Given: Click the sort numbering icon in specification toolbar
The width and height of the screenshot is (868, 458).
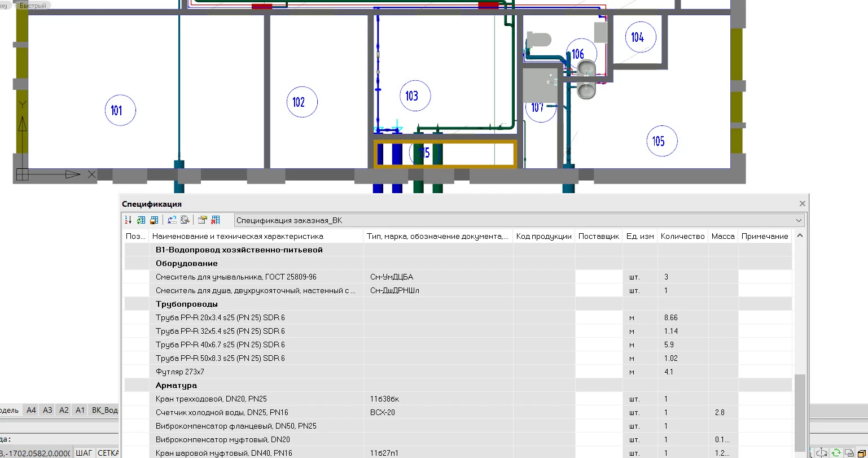Looking at the screenshot, I should pos(128,220).
